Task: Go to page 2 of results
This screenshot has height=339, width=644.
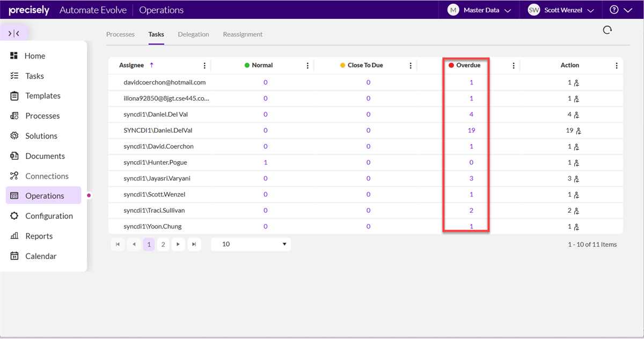Action: [163, 244]
